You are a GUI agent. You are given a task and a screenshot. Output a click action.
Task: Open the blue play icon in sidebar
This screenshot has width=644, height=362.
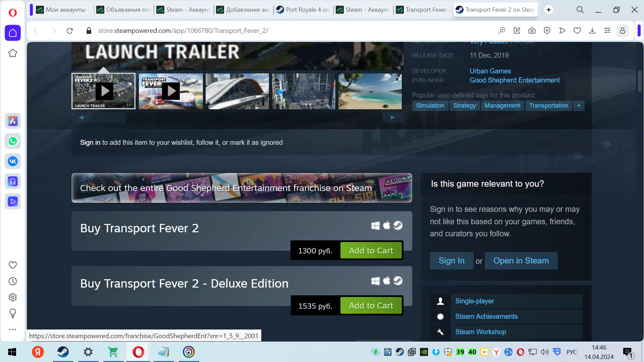[13, 201]
